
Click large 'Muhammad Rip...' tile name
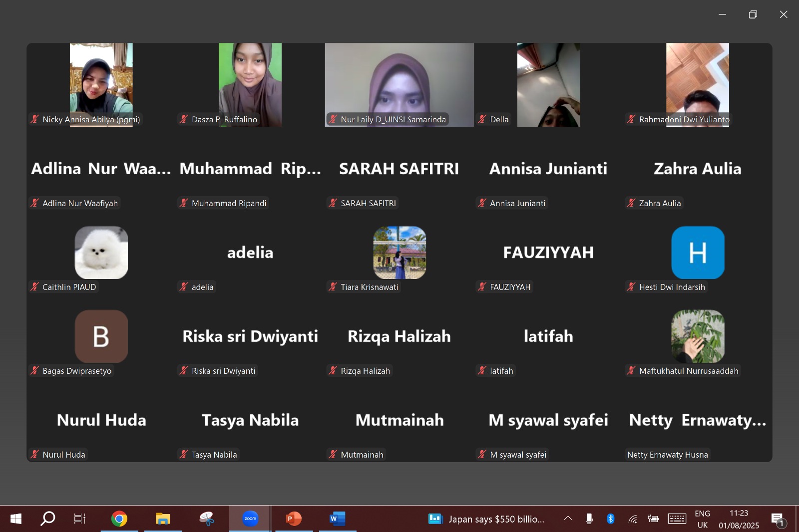point(250,169)
